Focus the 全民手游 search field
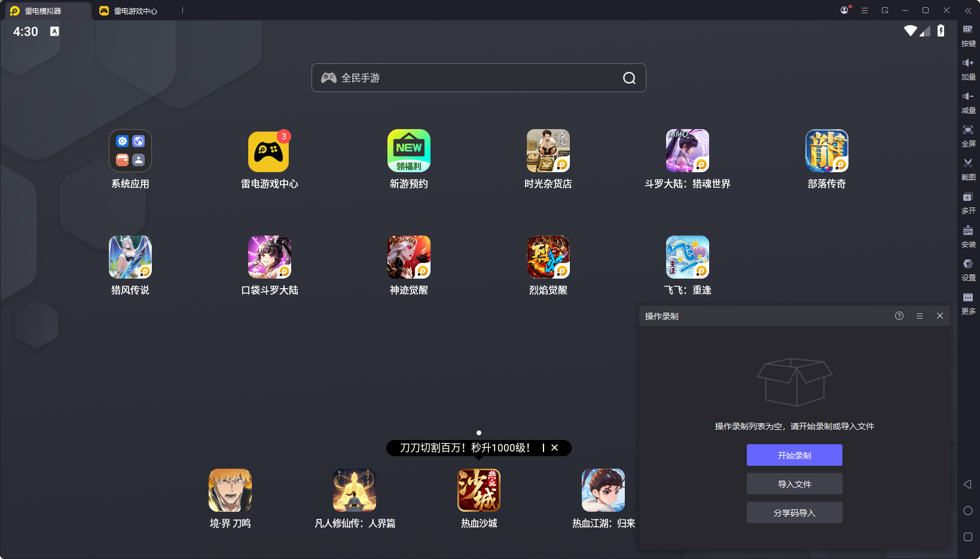Screen dimensions: 980x559 point(478,78)
